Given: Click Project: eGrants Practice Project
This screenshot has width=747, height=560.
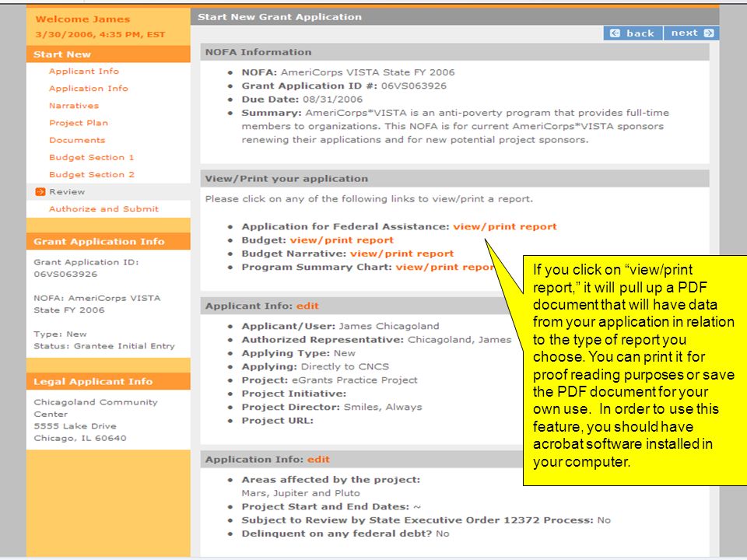Looking at the screenshot, I should tap(329, 380).
